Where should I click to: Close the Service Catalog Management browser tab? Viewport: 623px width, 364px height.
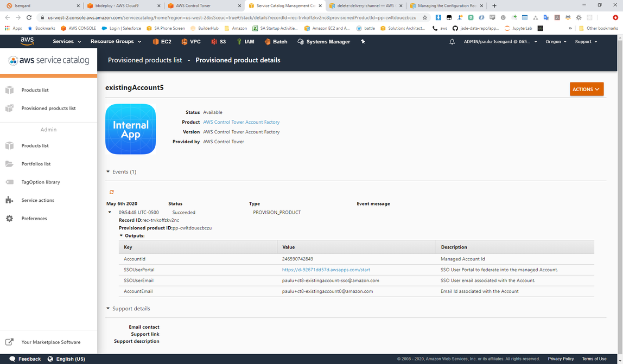[x=320, y=5]
